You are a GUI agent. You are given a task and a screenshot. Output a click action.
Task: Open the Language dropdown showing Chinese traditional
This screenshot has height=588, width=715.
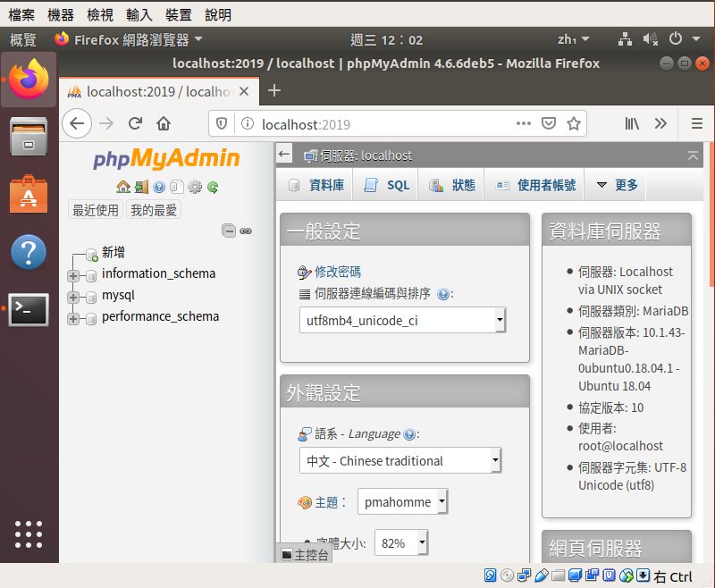click(x=400, y=460)
